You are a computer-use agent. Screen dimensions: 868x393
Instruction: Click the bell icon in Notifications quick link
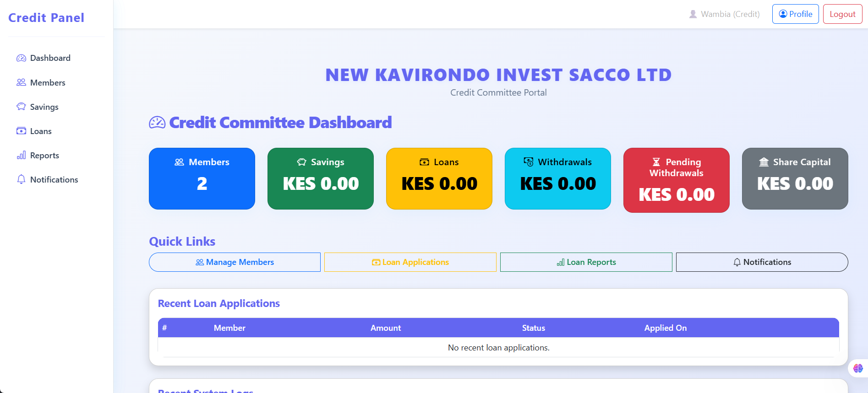tap(737, 262)
